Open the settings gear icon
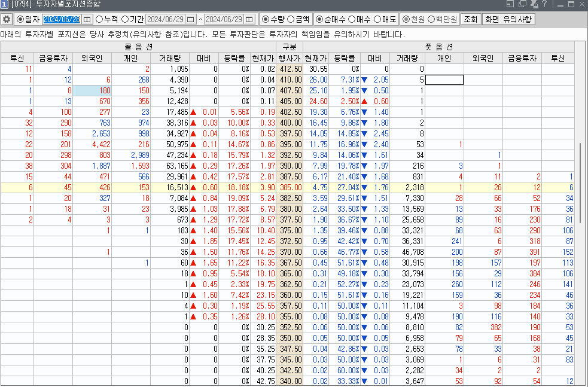The image size is (588, 387). [7, 19]
